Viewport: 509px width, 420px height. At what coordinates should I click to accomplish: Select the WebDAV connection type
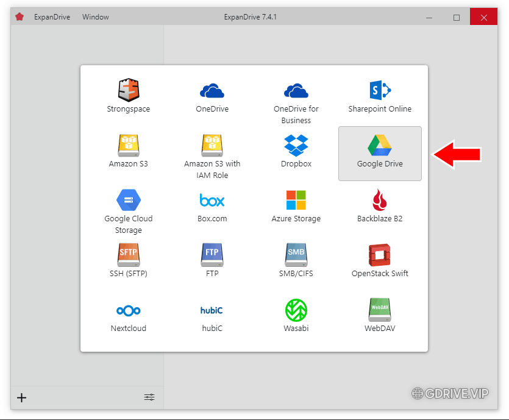[380, 316]
